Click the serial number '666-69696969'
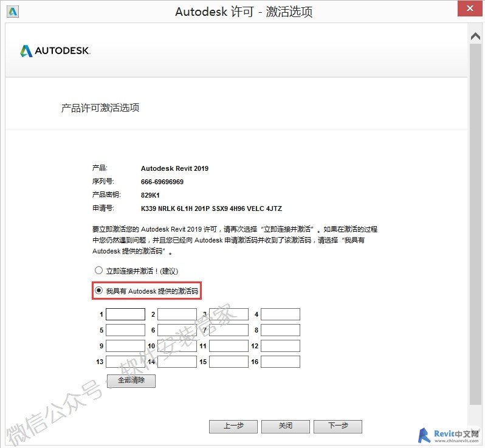This screenshot has height=448, width=485. click(162, 182)
